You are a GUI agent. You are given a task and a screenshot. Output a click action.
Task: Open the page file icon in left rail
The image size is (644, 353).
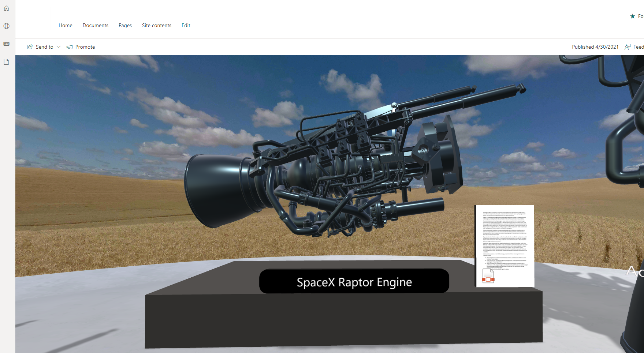pyautogui.click(x=6, y=62)
